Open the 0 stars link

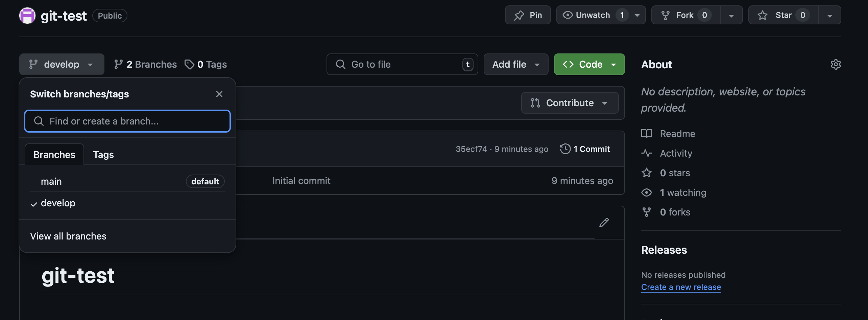pos(675,173)
